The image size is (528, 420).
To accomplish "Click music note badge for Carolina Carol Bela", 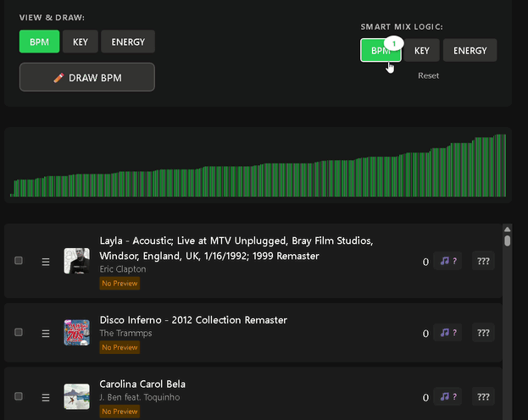I will (x=448, y=396).
